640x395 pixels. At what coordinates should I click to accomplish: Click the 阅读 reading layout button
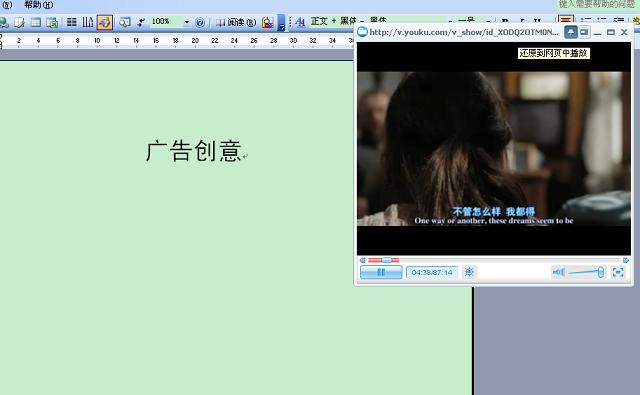236,22
